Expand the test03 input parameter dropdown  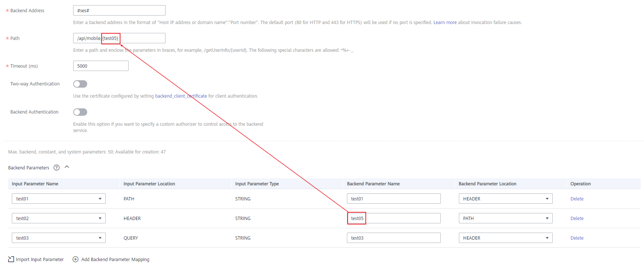(59, 238)
